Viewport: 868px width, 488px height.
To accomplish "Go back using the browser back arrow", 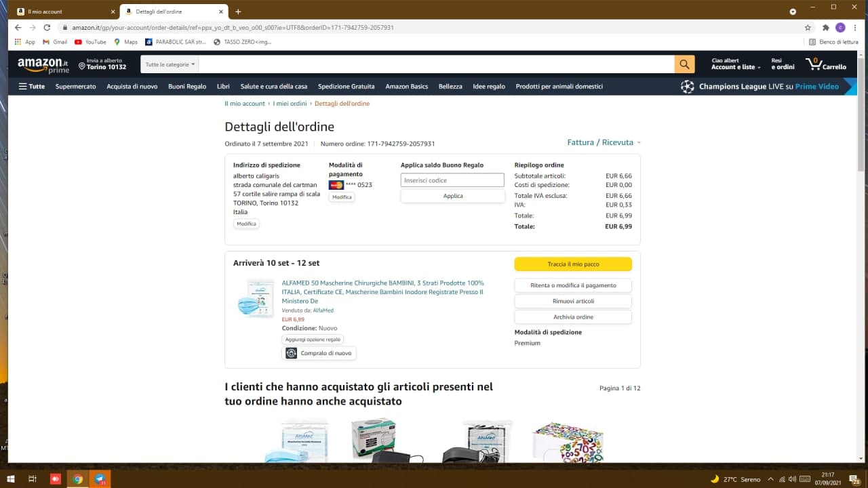I will 18,28.
